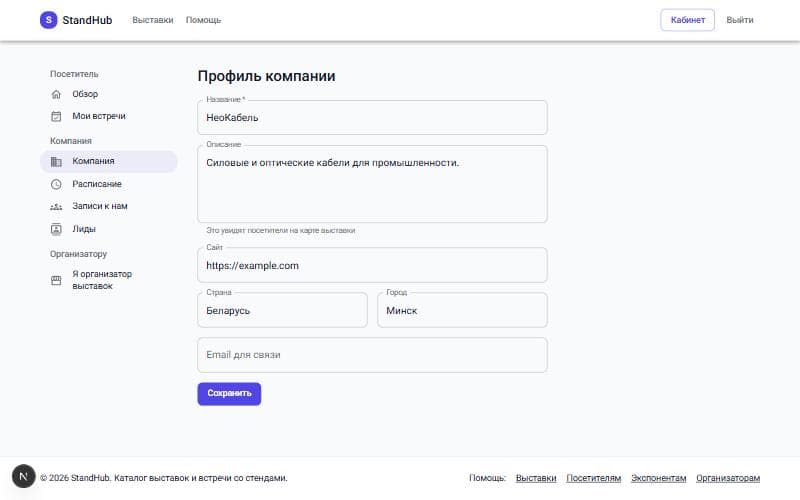Click the building icon beside Компания
The image size is (800, 500).
click(x=56, y=161)
